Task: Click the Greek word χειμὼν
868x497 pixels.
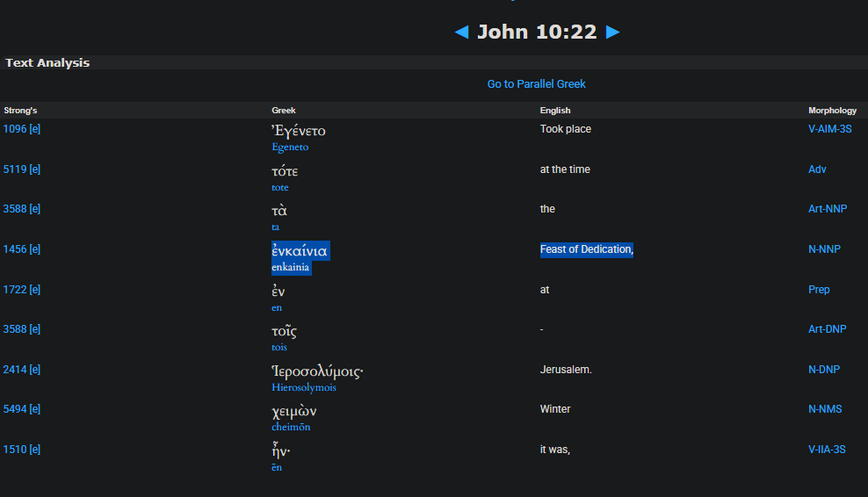Action: point(294,412)
